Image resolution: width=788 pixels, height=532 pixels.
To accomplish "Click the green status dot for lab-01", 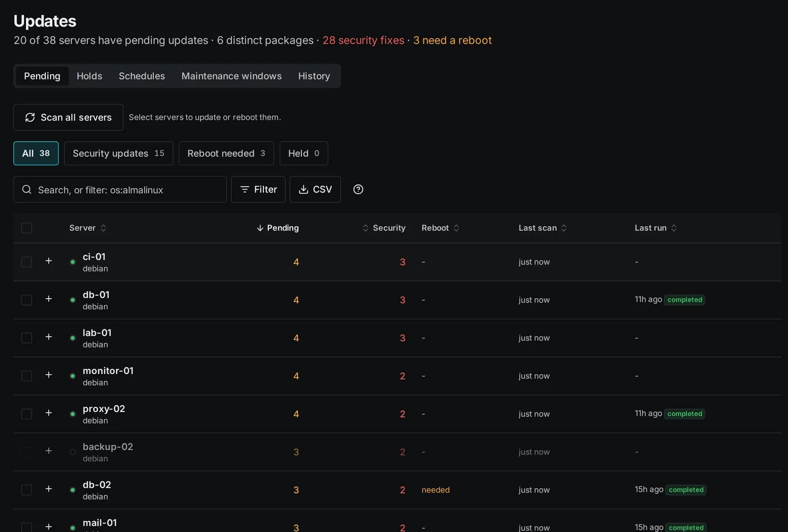I will 73,338.
